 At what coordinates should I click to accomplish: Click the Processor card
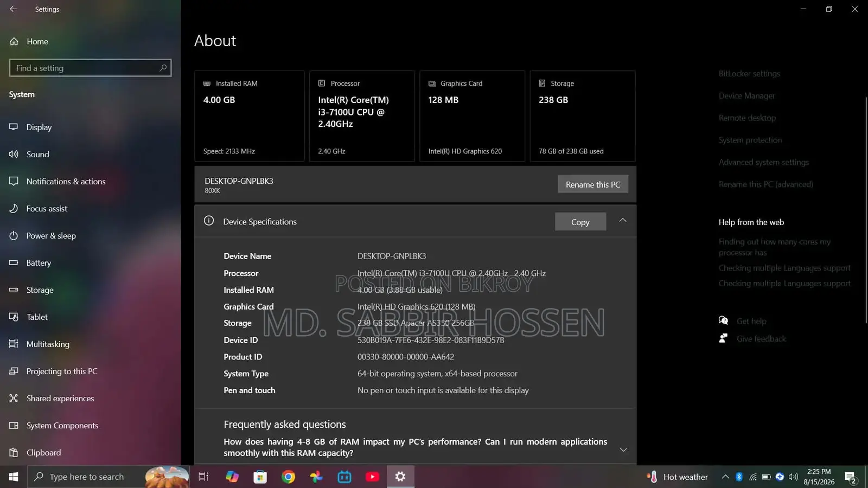[362, 116]
